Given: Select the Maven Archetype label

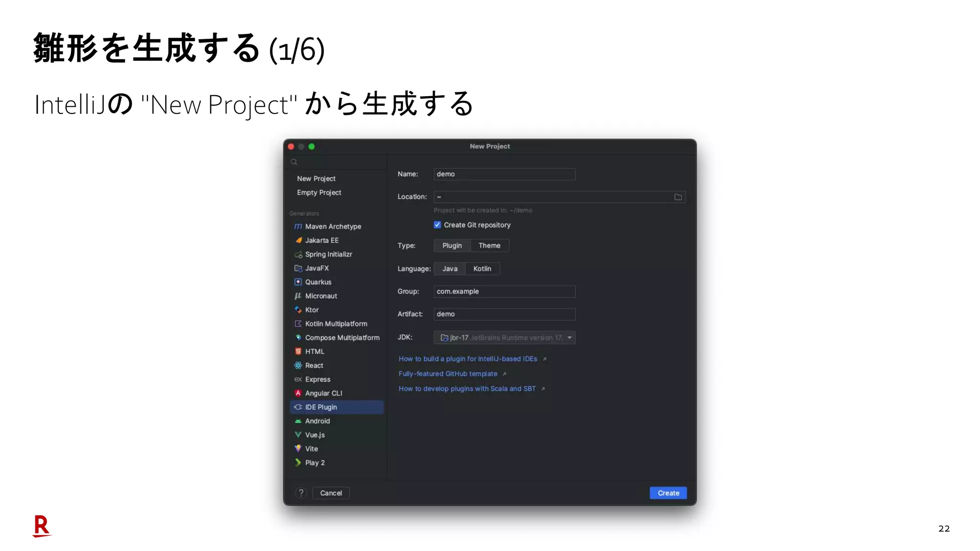Looking at the screenshot, I should click(x=333, y=226).
